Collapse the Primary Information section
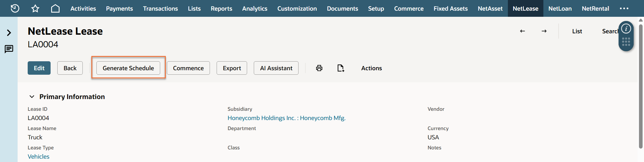644x162 pixels. point(32,97)
